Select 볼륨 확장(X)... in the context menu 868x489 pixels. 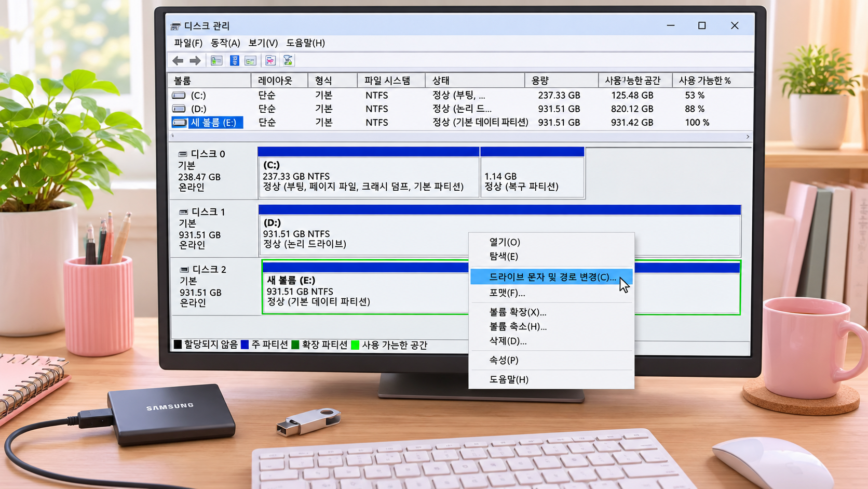[551, 312]
